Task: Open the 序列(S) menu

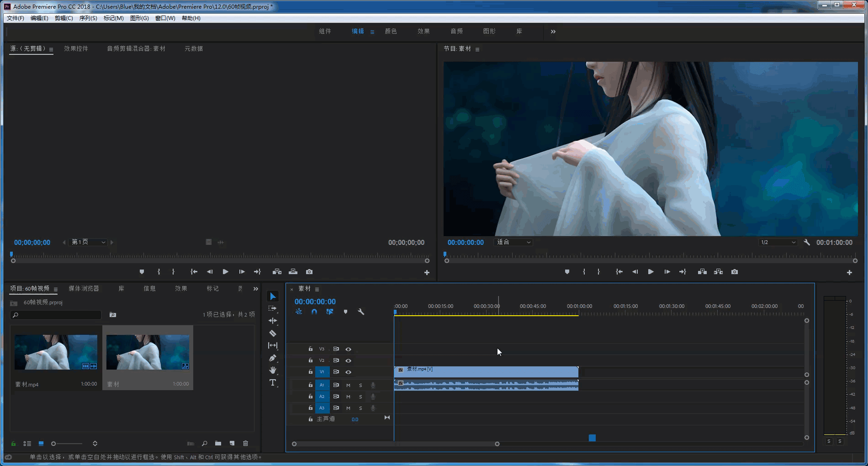Action: 88,18
